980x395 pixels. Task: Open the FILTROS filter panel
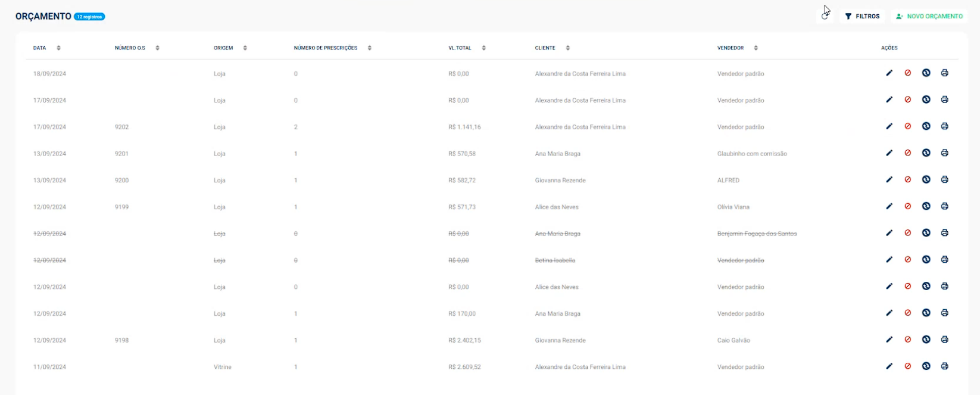point(862,16)
